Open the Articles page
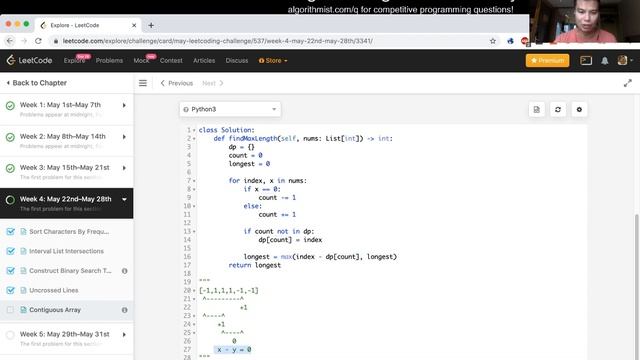 (x=204, y=60)
